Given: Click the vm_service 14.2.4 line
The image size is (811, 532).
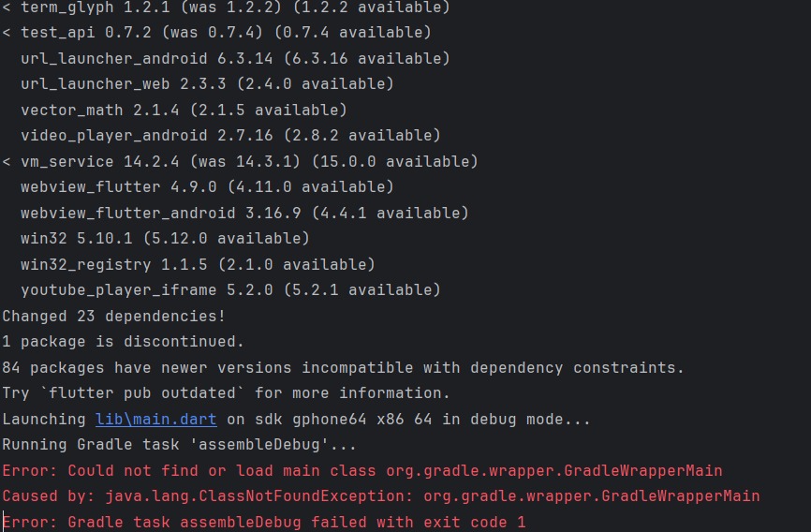Looking at the screenshot, I should click(240, 161).
